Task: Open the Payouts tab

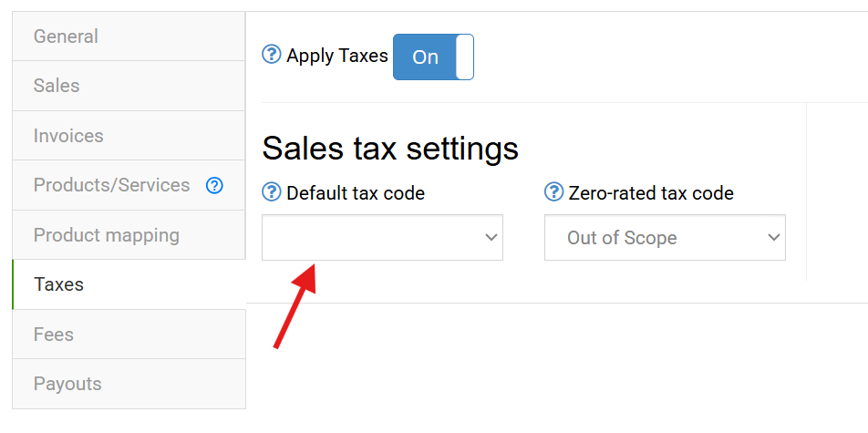Action: (x=67, y=384)
